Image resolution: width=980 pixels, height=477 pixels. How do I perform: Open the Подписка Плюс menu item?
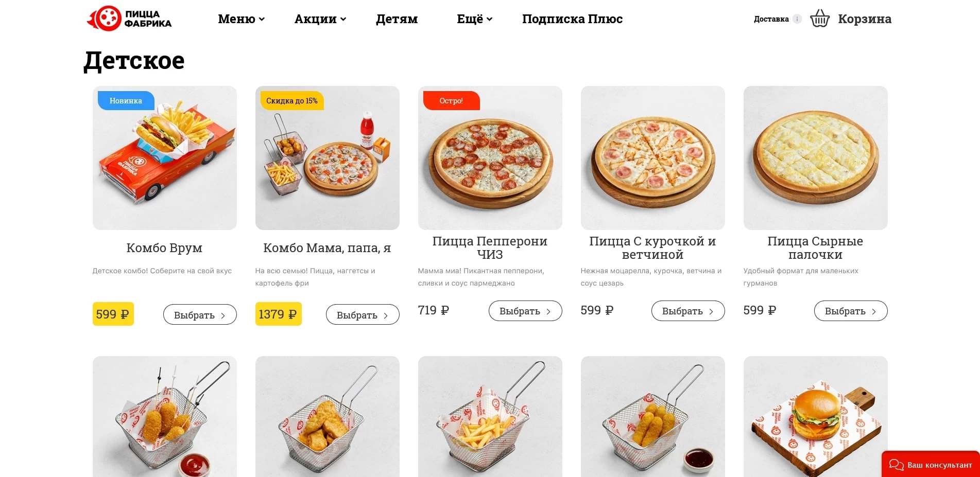(x=572, y=19)
